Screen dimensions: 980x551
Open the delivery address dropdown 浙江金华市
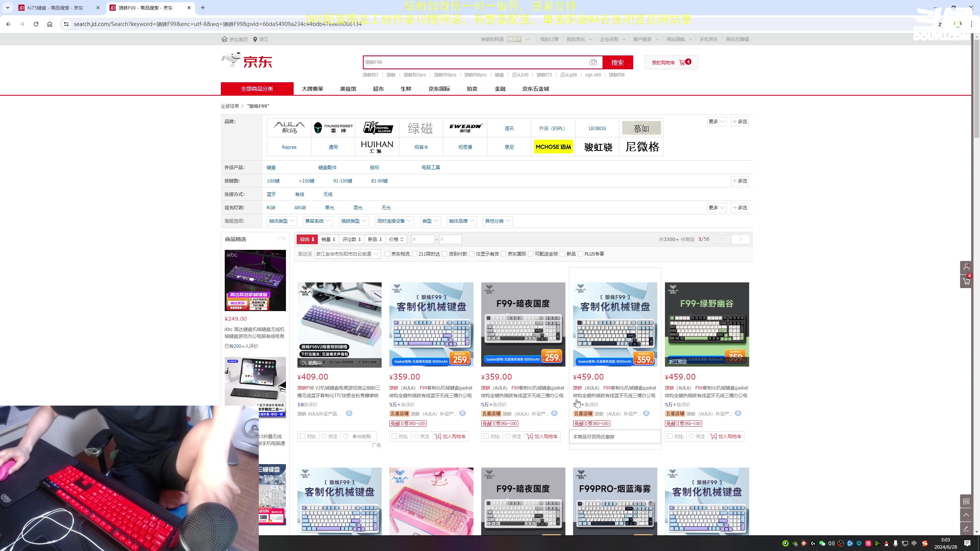point(347,254)
